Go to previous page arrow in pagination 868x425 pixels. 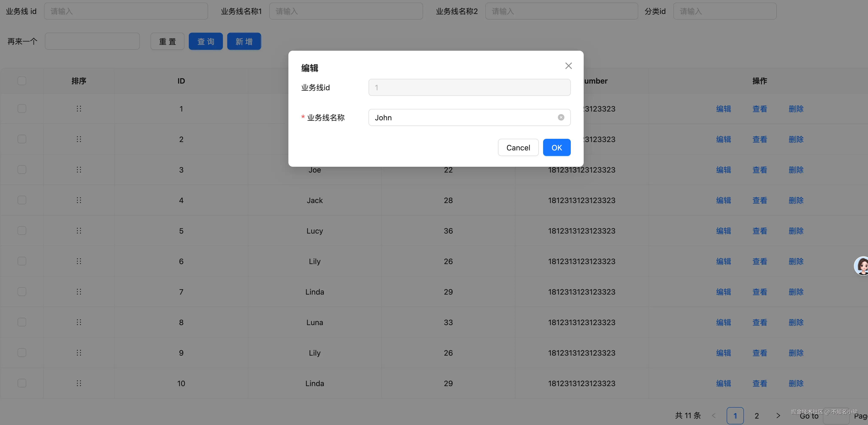[x=714, y=416]
